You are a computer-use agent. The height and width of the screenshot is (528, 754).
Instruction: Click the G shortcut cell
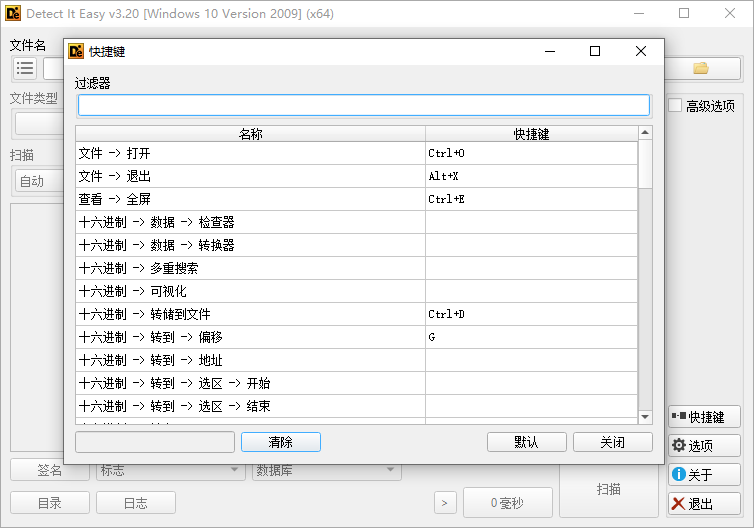[531, 337]
